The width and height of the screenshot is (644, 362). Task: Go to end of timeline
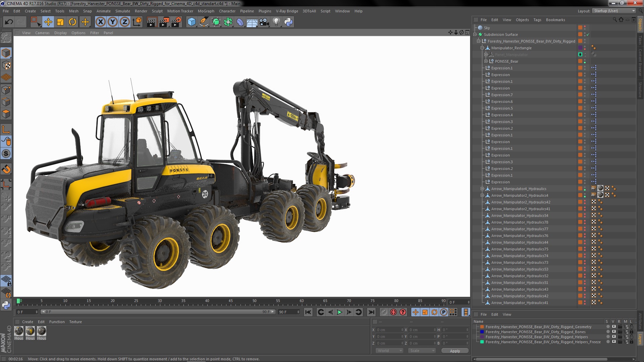point(371,312)
